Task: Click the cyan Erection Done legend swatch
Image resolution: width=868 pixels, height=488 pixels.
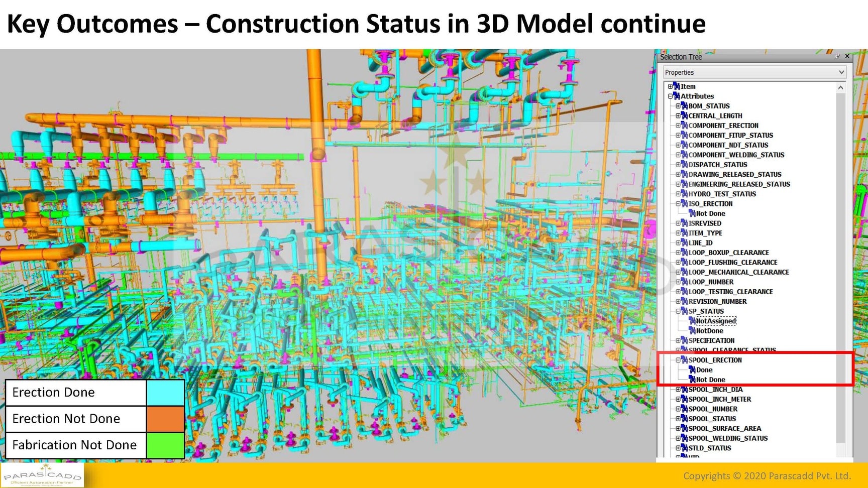Action: (165, 393)
